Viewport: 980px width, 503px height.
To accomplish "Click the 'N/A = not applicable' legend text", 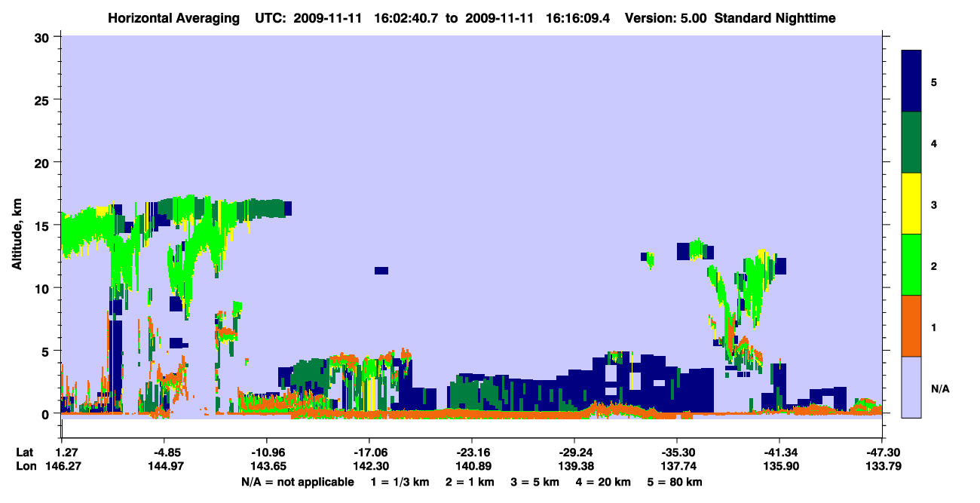I will 297,482.
